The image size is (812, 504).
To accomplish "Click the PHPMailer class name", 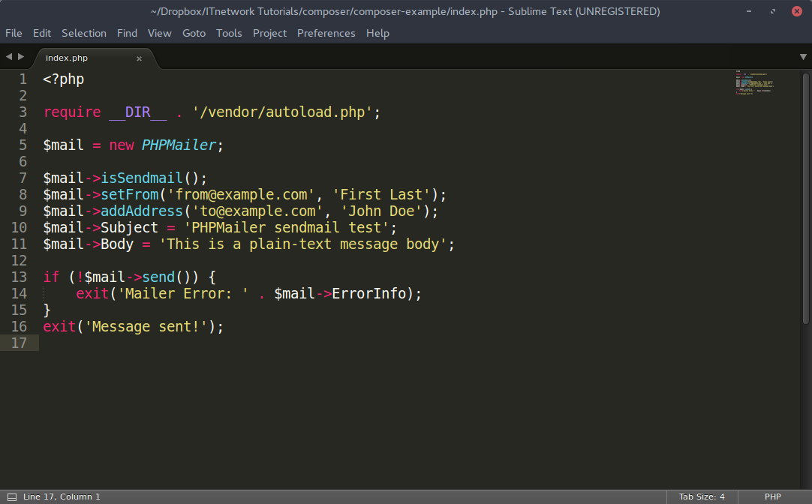I will click(x=179, y=145).
